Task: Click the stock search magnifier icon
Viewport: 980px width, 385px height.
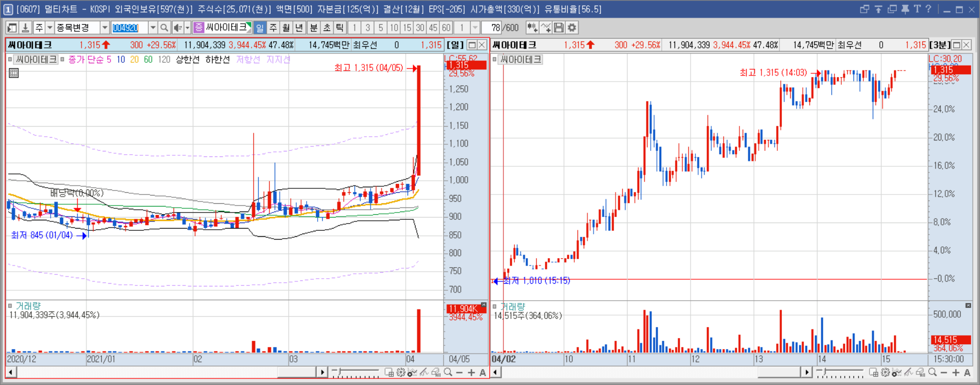Action: pos(164,28)
